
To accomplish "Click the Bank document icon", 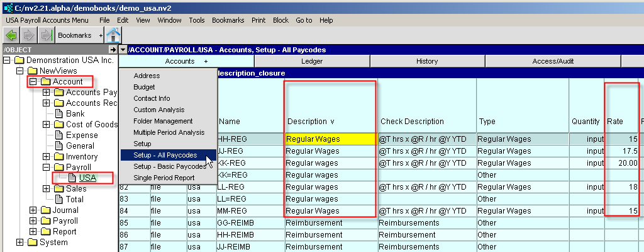I will (58, 114).
